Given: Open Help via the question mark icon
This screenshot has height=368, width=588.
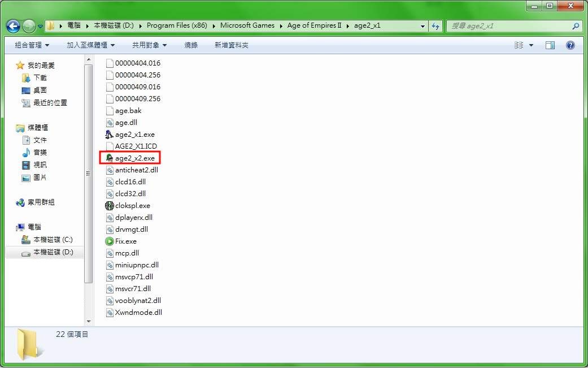Looking at the screenshot, I should click(x=570, y=45).
